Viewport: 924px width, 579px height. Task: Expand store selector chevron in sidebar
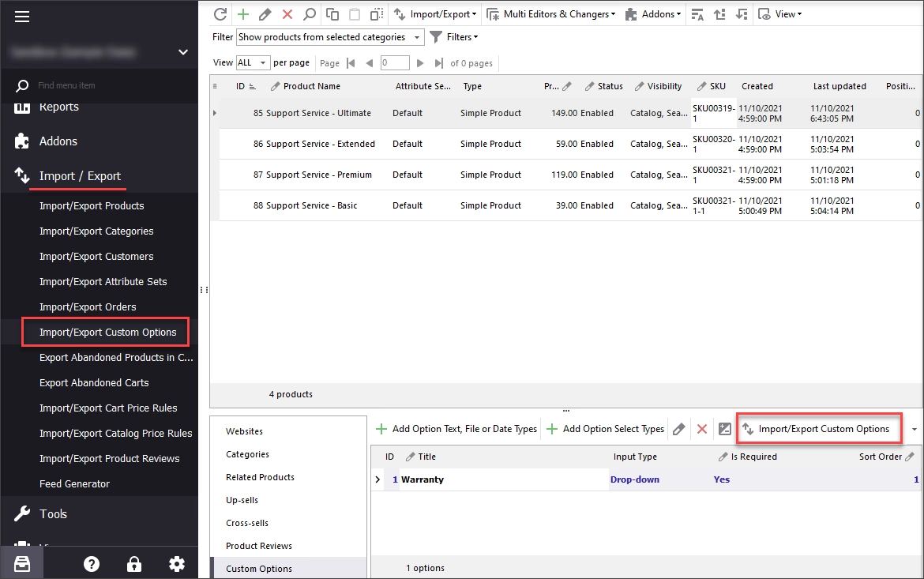183,52
